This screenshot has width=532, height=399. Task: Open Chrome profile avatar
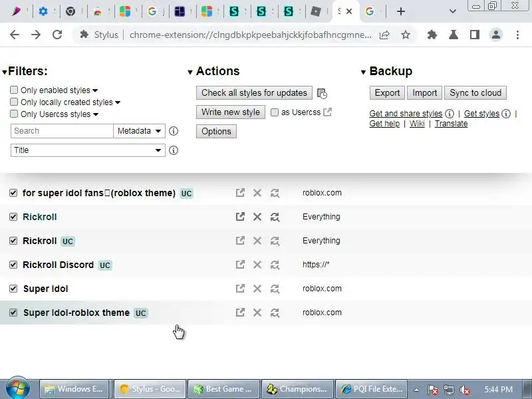[495, 35]
